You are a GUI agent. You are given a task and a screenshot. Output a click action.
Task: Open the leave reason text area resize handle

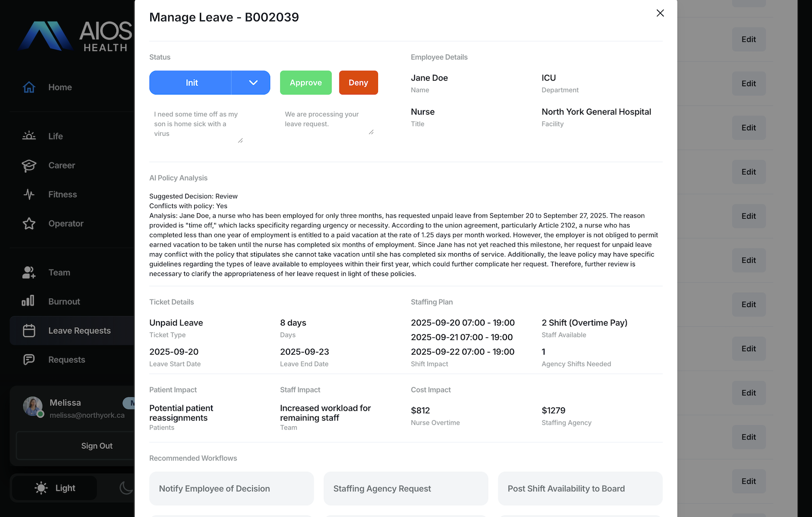(x=240, y=140)
